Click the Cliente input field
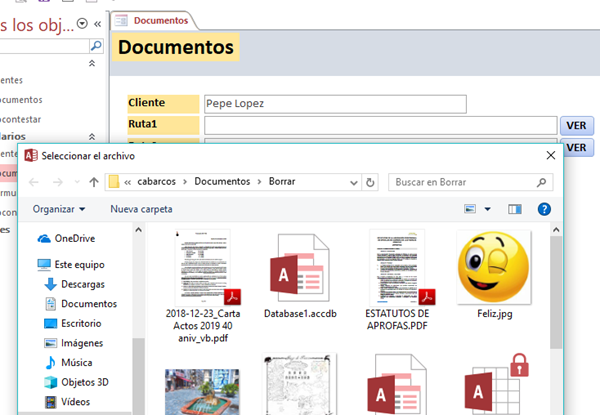The height and width of the screenshot is (415, 600). coord(334,103)
